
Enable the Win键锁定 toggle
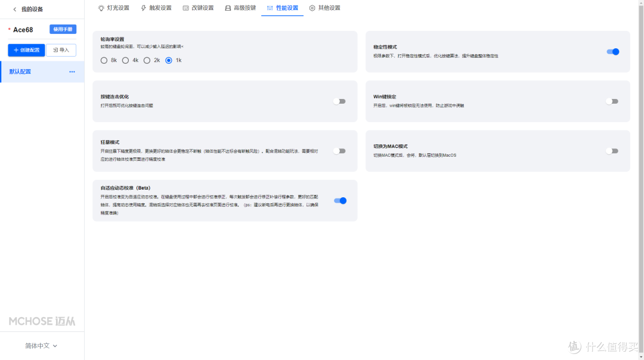[612, 101]
